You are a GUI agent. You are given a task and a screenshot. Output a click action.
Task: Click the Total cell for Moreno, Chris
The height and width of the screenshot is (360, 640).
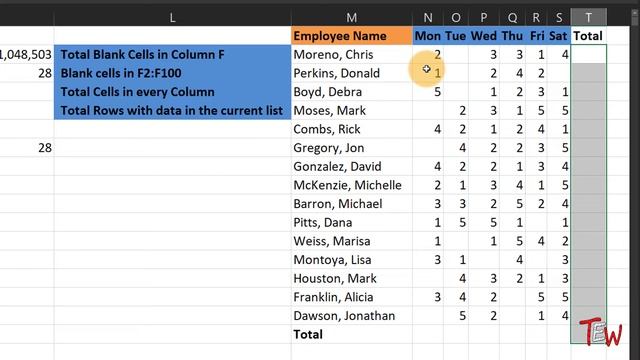589,54
